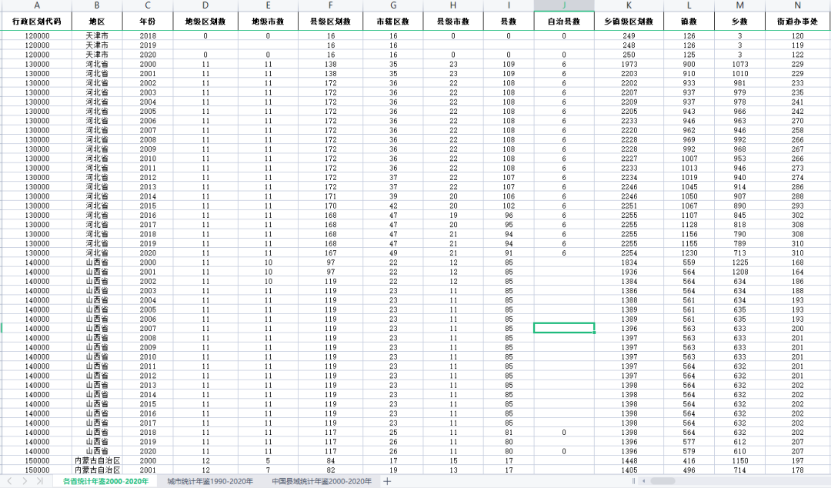Select cell with value 1208
The image size is (831, 488).
[740, 272]
